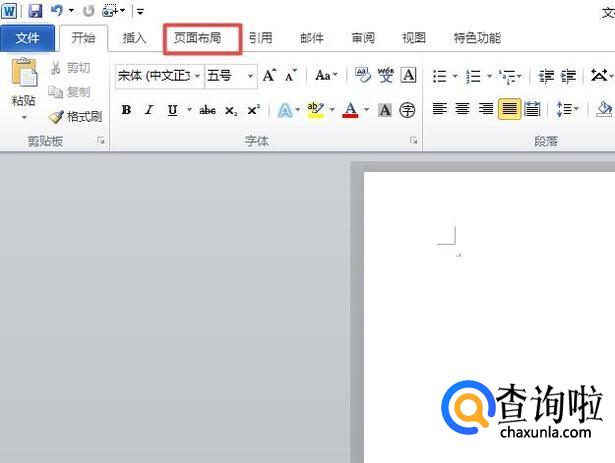This screenshot has width=615, height=463.
Task: Click the Clear Formatting icon
Action: (x=362, y=75)
